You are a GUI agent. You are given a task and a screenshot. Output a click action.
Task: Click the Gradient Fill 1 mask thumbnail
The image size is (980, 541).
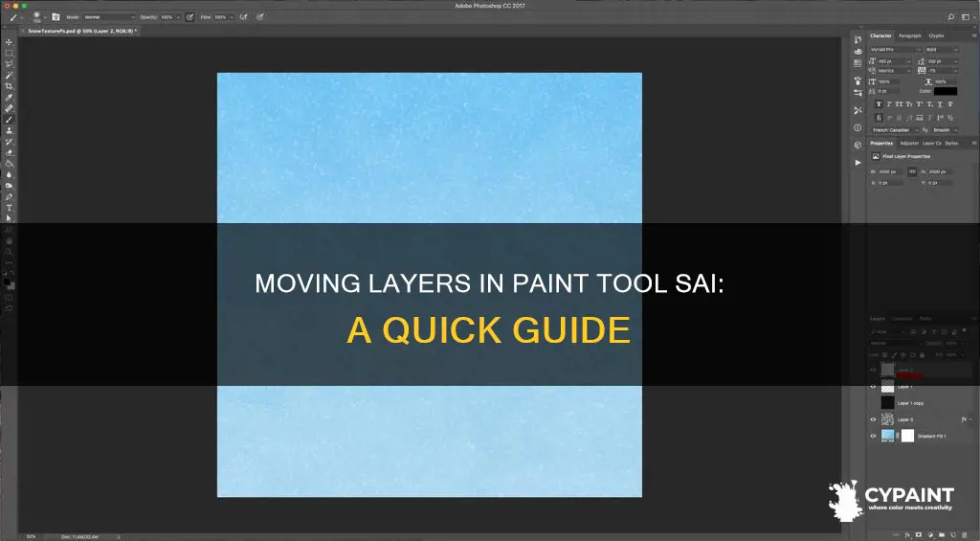907,436
